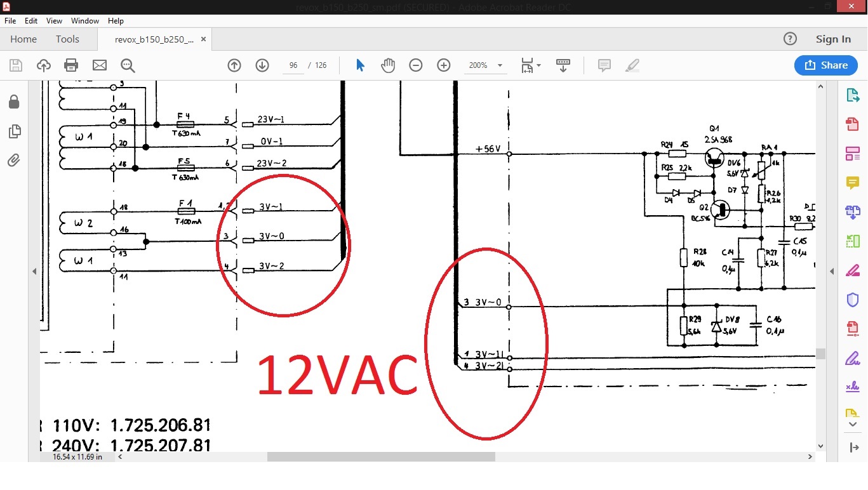Click Sign In link
This screenshot has height=490, width=868.
click(833, 39)
